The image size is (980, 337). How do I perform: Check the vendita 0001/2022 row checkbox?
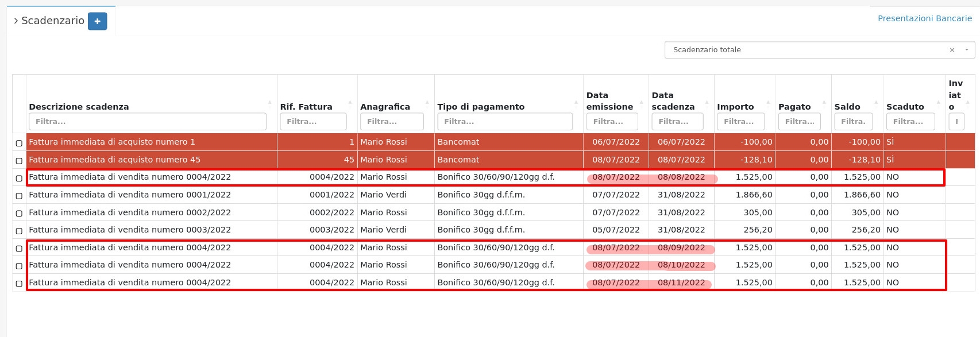pyautogui.click(x=19, y=196)
